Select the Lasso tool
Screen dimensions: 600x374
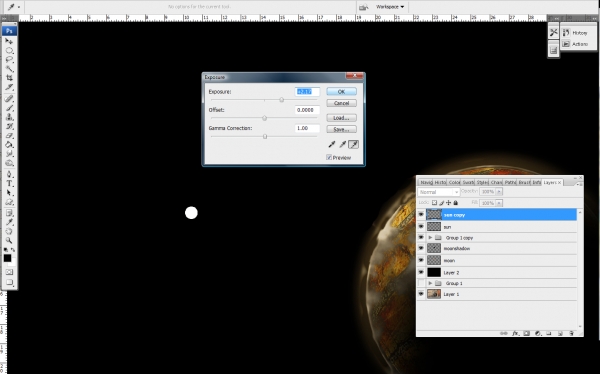click(9, 60)
